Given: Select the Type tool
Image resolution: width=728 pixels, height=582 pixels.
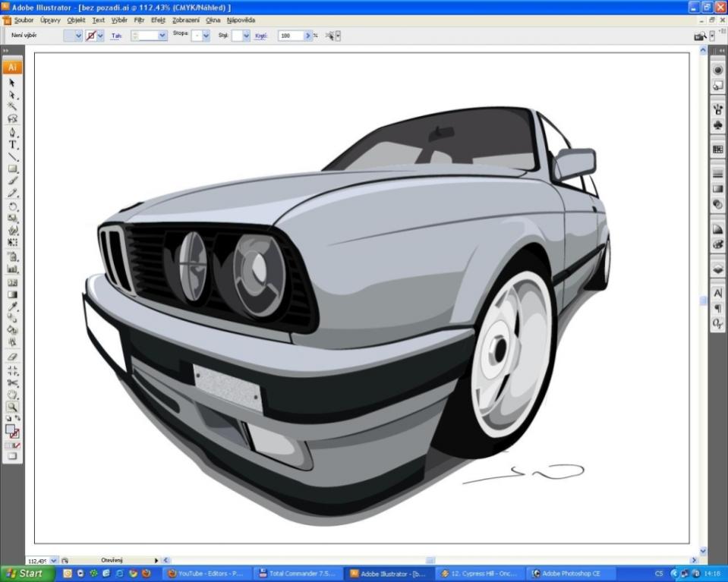Looking at the screenshot, I should pos(12,144).
